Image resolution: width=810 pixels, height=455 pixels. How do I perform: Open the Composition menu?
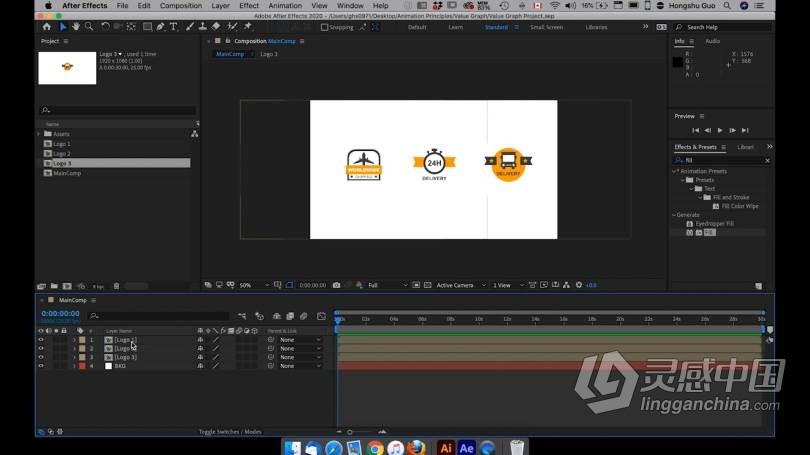(x=181, y=6)
